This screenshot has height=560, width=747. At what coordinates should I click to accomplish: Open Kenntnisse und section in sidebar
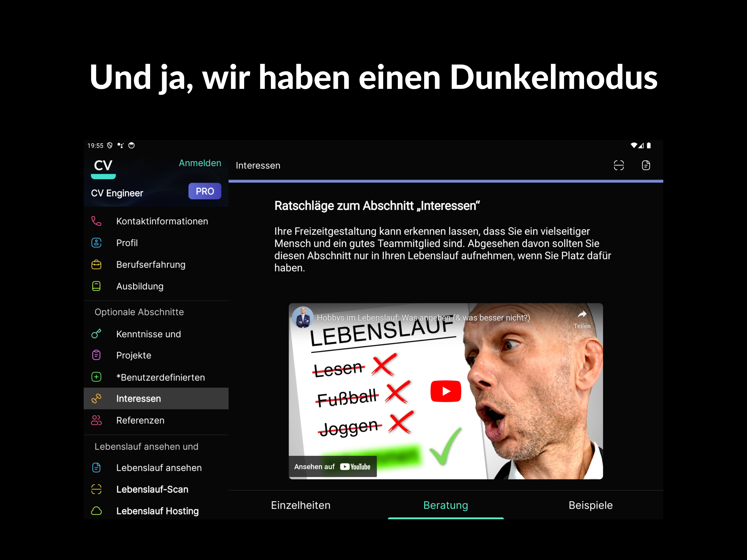(x=148, y=334)
